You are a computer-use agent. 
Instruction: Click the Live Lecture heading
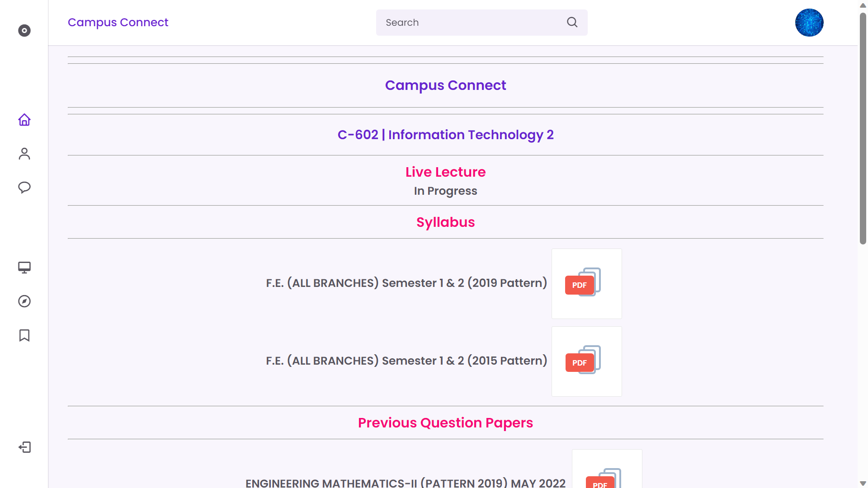coord(445,172)
